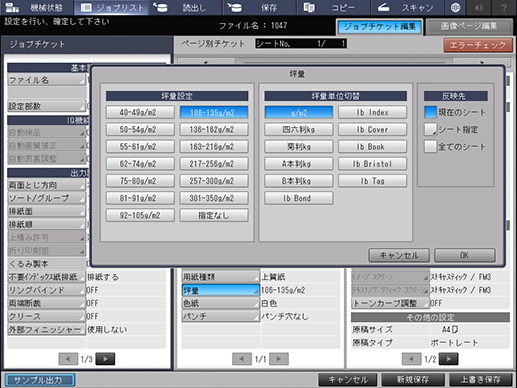Click the 上書き保存 button
Viewport: 517px width, 388px height.
click(x=481, y=380)
